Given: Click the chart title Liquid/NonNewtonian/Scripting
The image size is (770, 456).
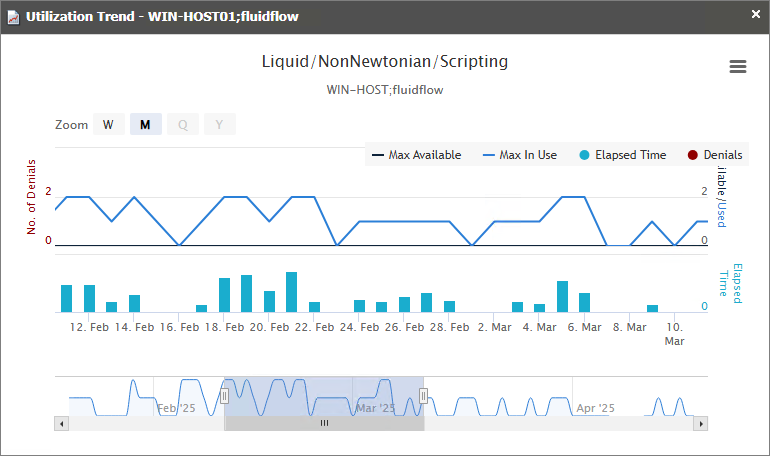Looking at the screenshot, I should coord(385,61).
